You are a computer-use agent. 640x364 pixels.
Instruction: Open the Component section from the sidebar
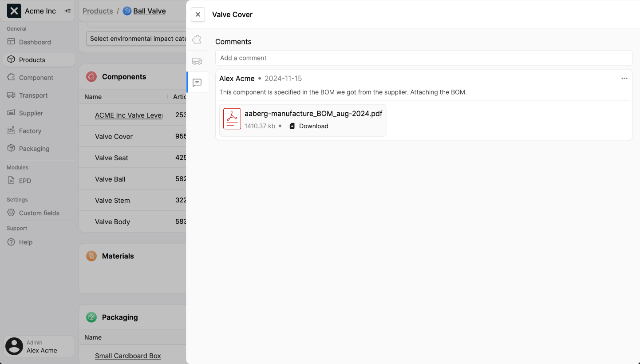(11, 77)
